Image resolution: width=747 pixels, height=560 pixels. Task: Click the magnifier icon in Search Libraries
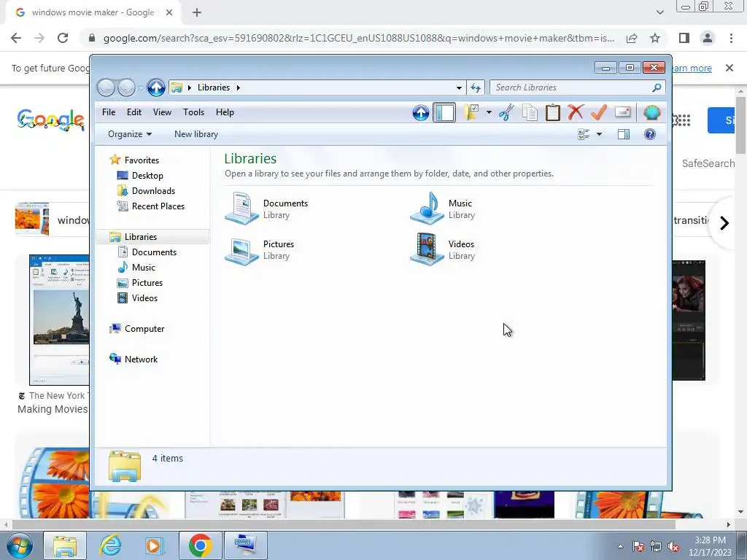[657, 87]
